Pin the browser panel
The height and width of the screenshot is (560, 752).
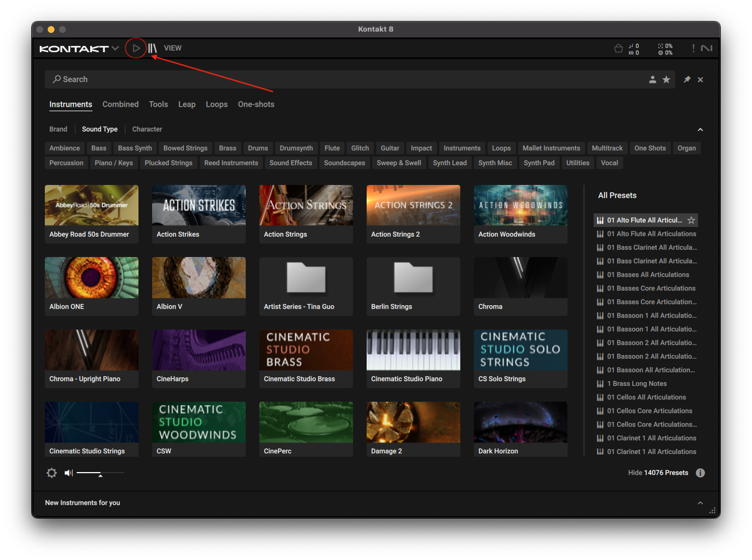point(687,79)
